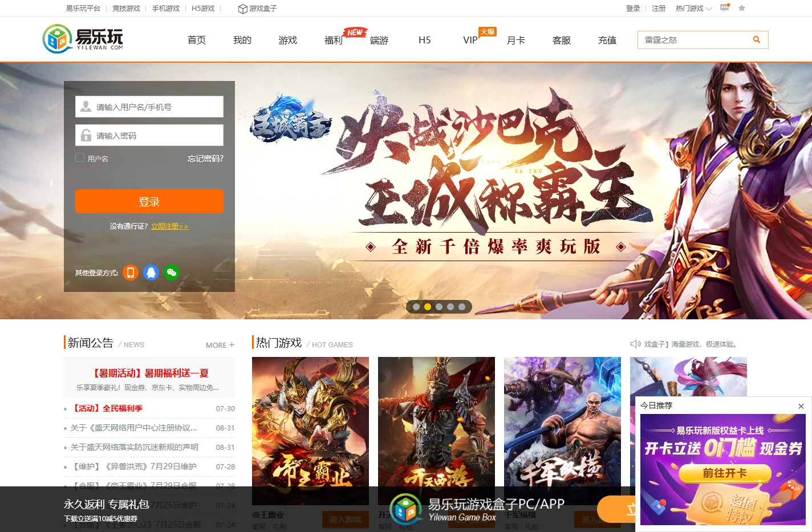Screen dimensions: 812x532
Task: Click the favorites star icon
Action: pyautogui.click(x=742, y=8)
